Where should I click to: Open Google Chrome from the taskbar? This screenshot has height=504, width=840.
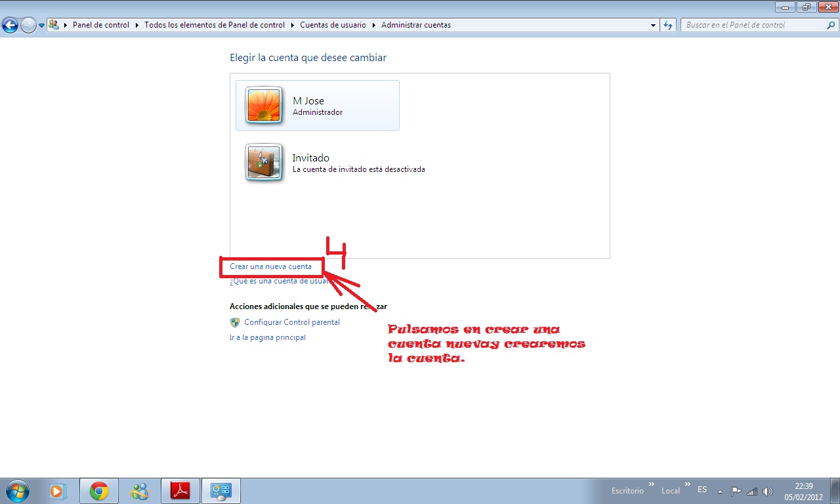point(99,491)
